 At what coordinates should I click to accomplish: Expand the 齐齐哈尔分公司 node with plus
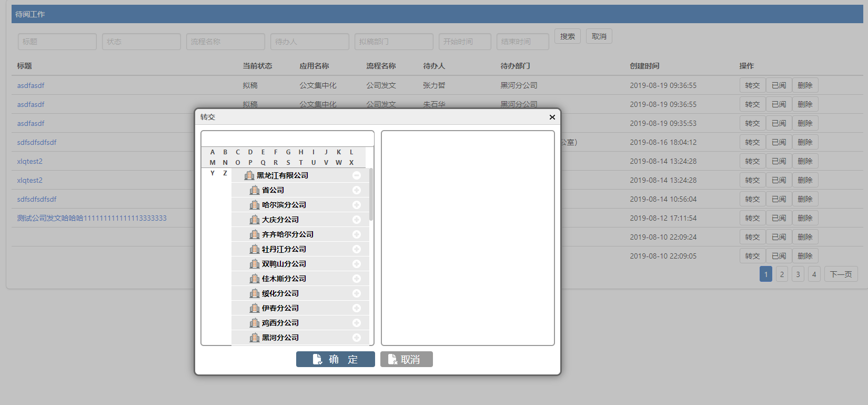click(357, 234)
